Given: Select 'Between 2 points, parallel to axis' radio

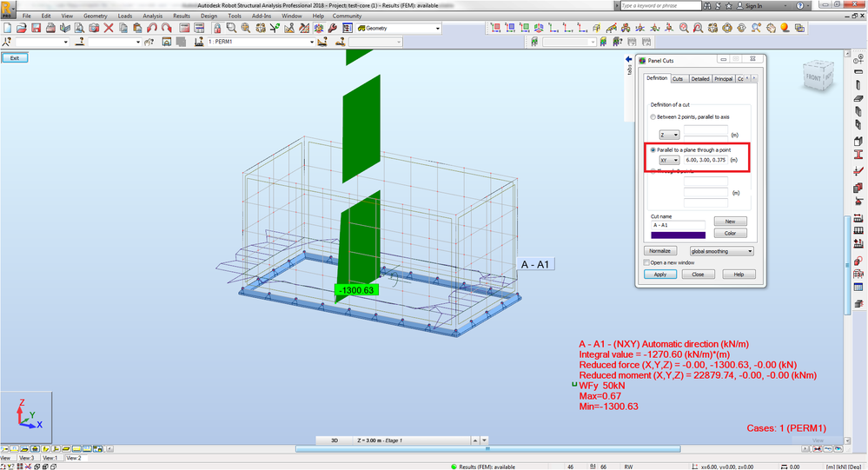Looking at the screenshot, I should [x=653, y=116].
